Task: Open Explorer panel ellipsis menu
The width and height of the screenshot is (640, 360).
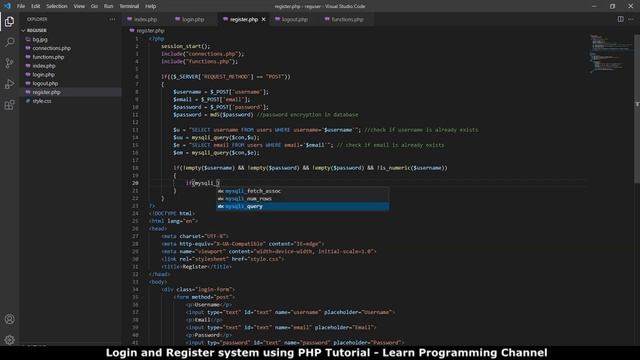Action: (112, 19)
